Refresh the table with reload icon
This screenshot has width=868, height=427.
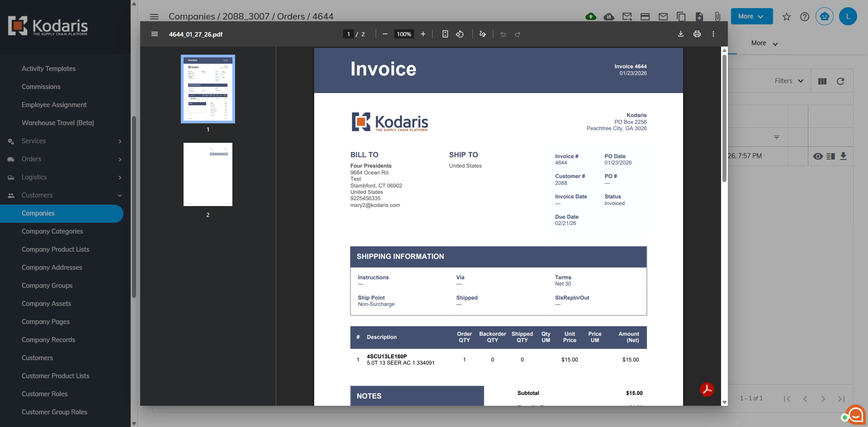tap(840, 81)
